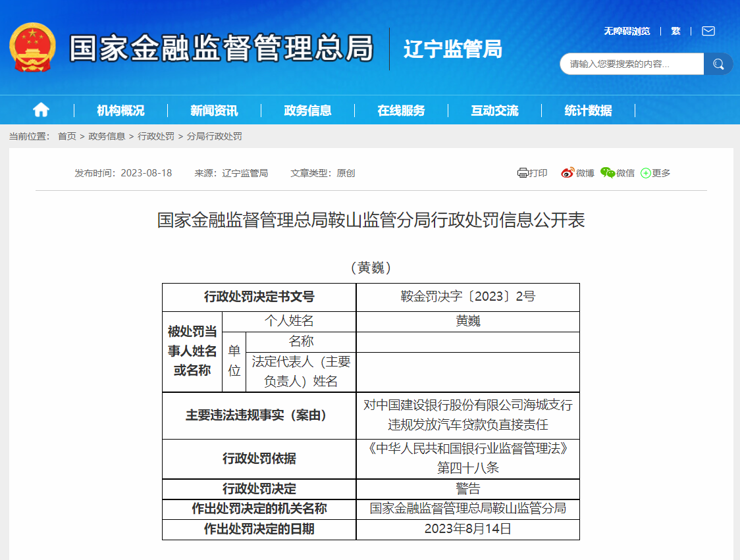Open the 新闻资讯 menu
The height and width of the screenshot is (560, 740).
click(x=214, y=111)
